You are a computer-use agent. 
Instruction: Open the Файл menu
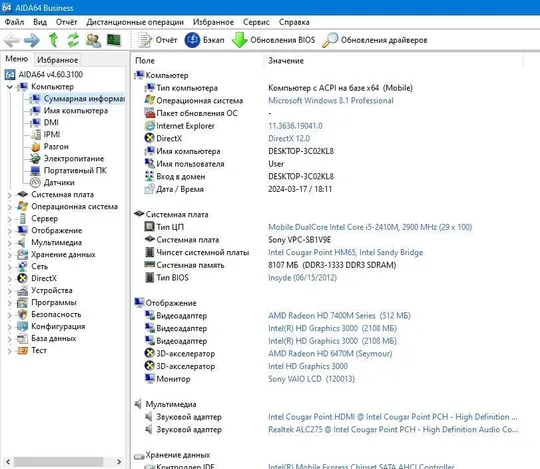point(14,22)
